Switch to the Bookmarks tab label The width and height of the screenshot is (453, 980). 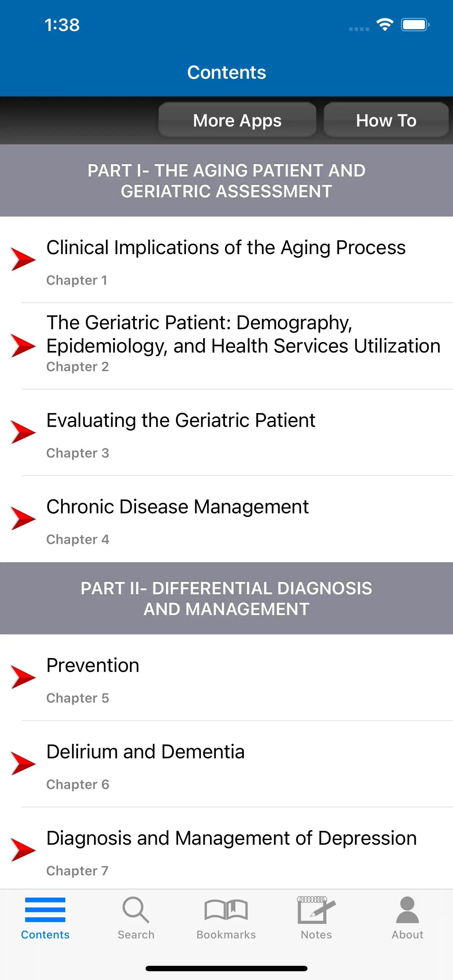[226, 935]
